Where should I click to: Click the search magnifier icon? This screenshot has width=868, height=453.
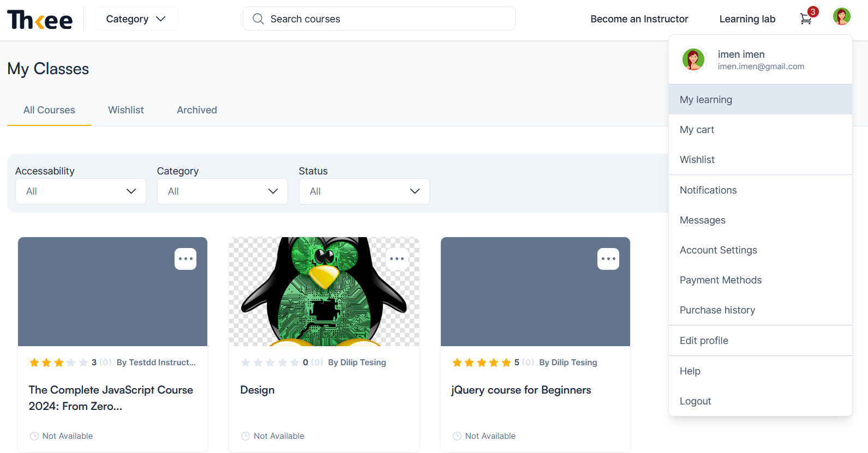pos(258,19)
